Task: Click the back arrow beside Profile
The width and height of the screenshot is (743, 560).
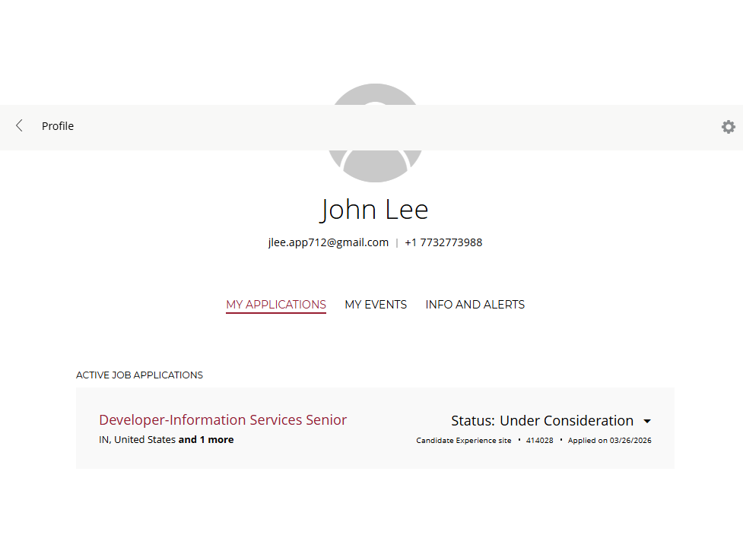Action: (20, 126)
